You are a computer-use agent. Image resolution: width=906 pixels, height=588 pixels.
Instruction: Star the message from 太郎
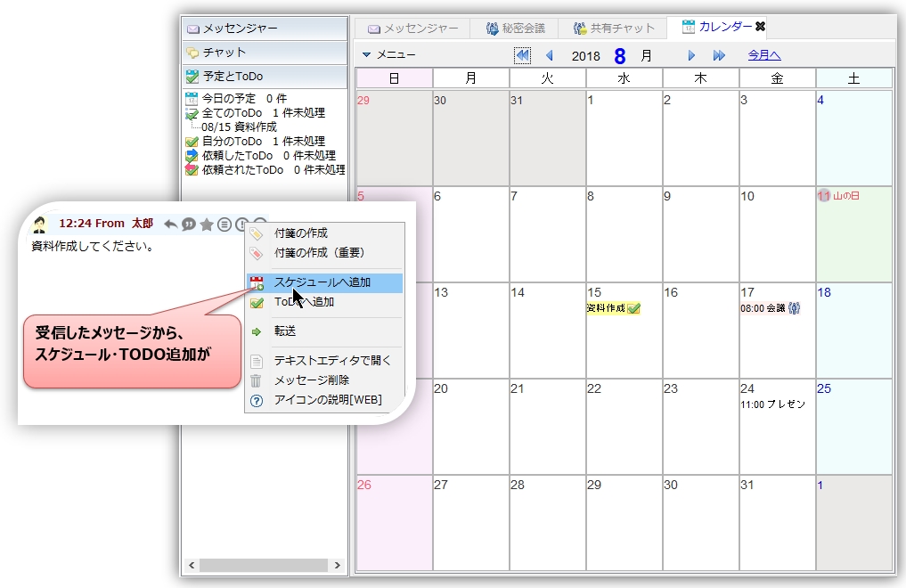point(206,224)
